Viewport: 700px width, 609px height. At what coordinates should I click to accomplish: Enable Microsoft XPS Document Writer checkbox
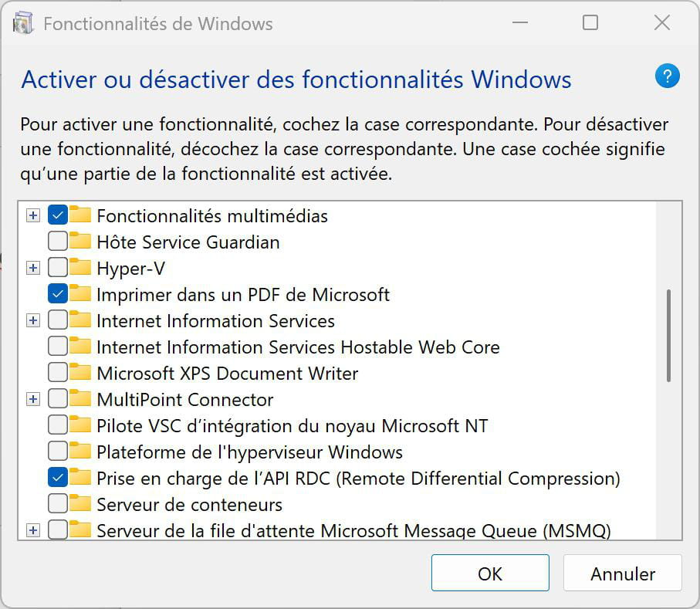point(58,373)
